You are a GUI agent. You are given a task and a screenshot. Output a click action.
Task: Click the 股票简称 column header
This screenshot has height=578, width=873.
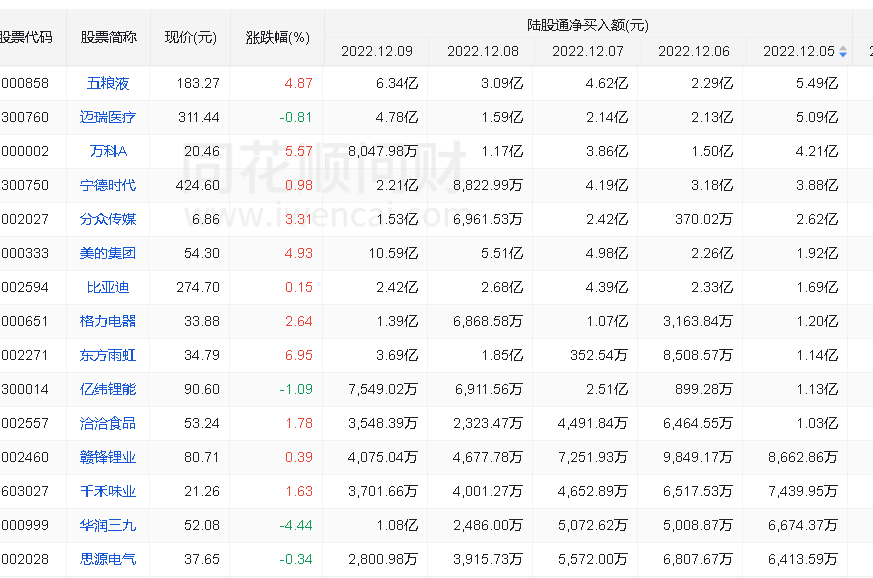pyautogui.click(x=108, y=37)
